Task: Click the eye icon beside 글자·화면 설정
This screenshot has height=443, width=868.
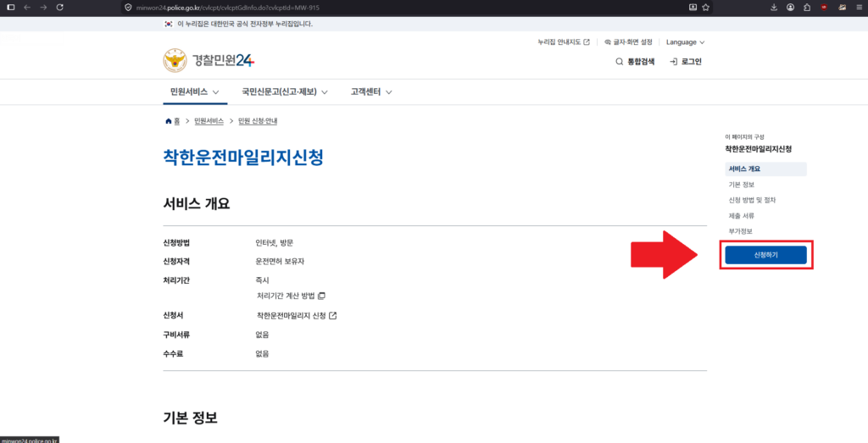Action: (607, 42)
